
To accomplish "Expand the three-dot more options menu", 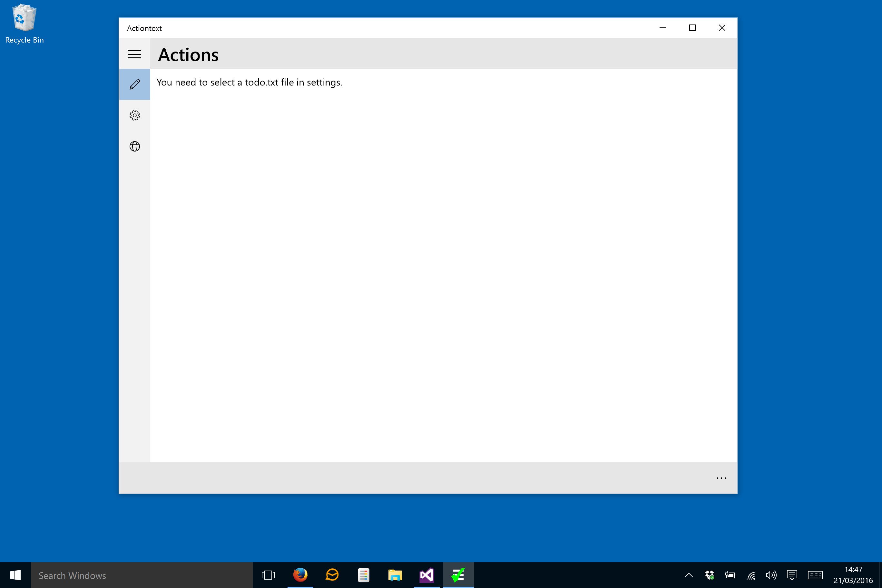I will pyautogui.click(x=721, y=478).
